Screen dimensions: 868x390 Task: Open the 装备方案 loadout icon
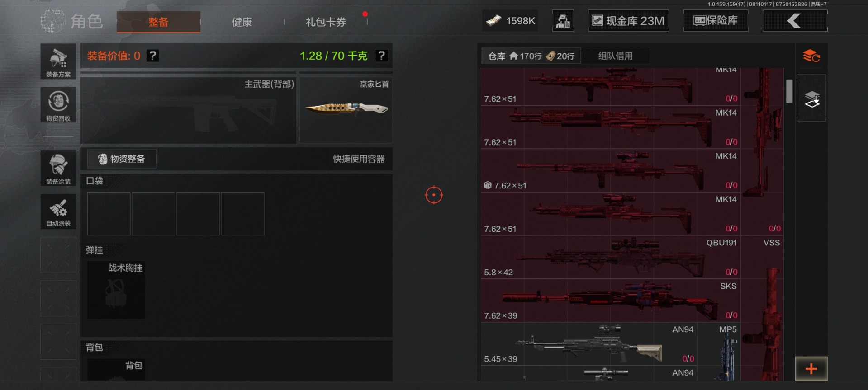coord(58,61)
